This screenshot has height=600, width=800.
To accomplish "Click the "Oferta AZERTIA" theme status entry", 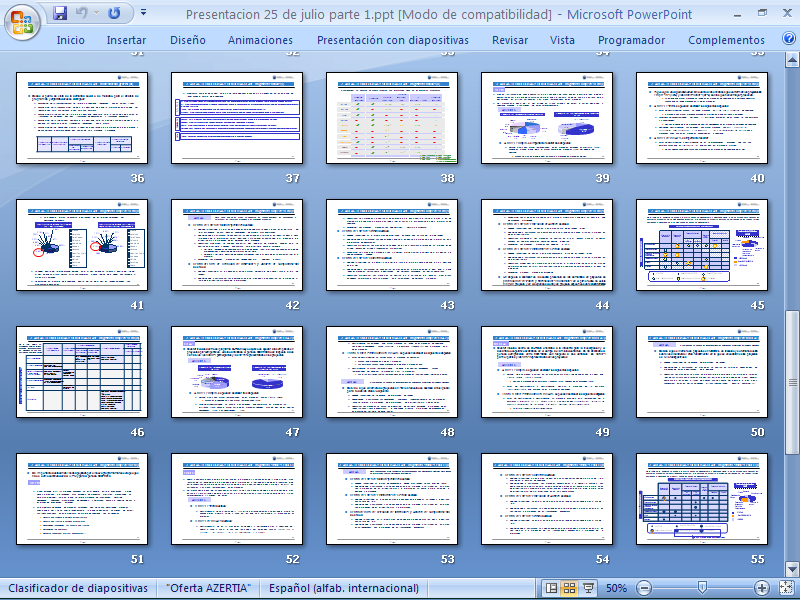I will click(x=209, y=588).
